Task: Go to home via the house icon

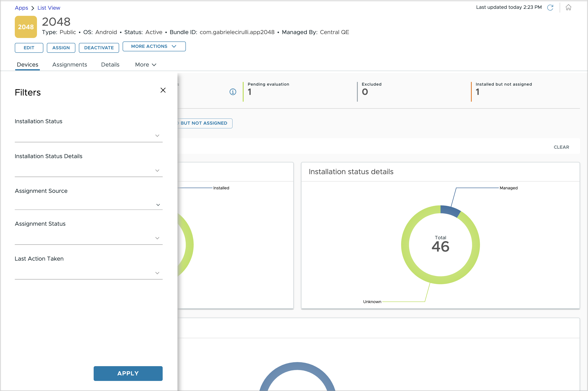Action: (x=568, y=7)
